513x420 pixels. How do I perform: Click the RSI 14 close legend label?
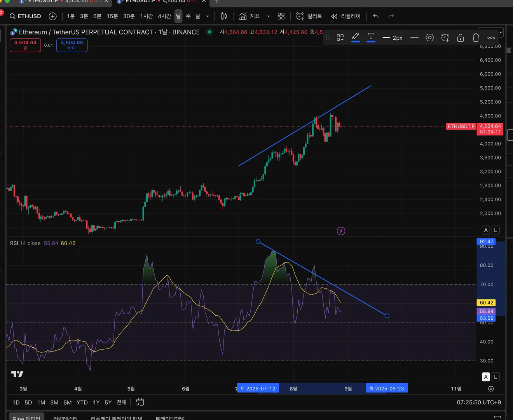[25, 243]
